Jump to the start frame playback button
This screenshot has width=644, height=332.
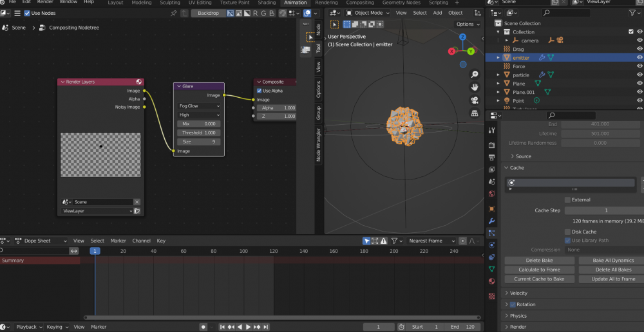pyautogui.click(x=222, y=327)
